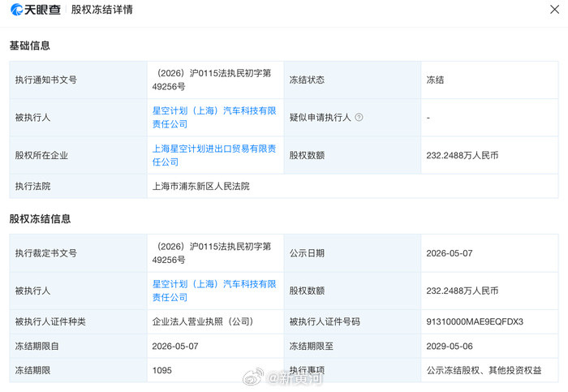Select the 公示日期 value 2026-05-07
The width and height of the screenshot is (568, 392).
point(450,253)
